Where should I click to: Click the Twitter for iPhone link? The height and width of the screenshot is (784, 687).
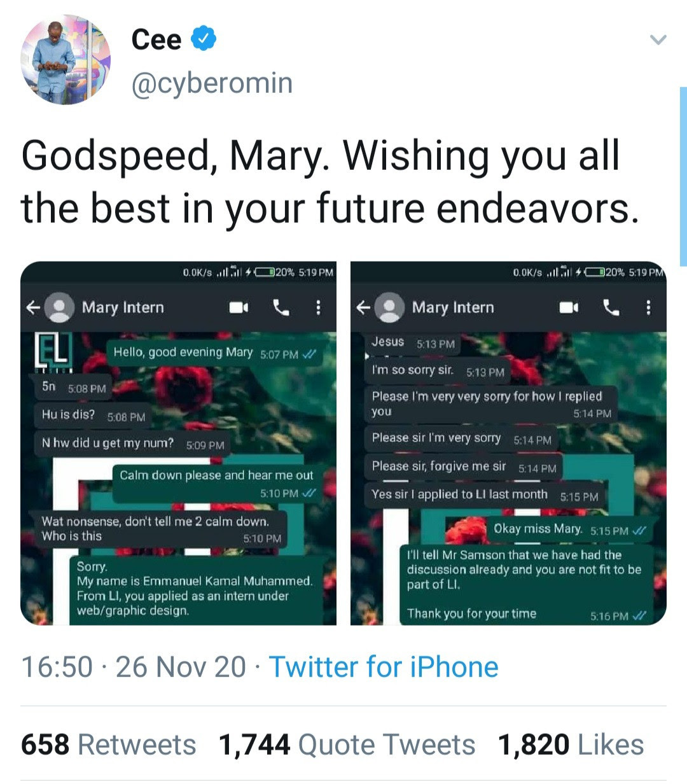[x=384, y=667]
